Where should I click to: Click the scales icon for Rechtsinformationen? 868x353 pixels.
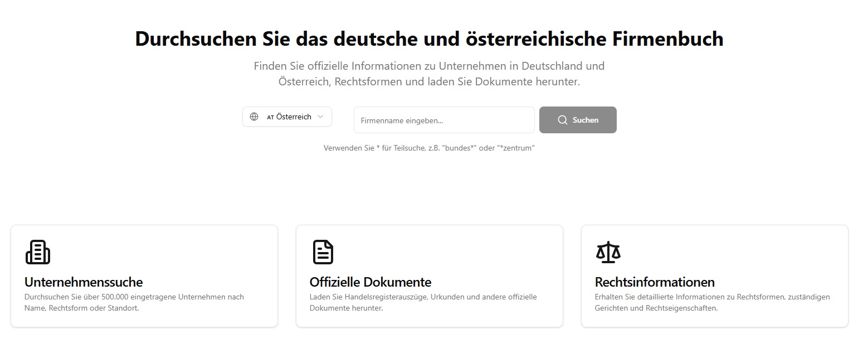pyautogui.click(x=608, y=252)
